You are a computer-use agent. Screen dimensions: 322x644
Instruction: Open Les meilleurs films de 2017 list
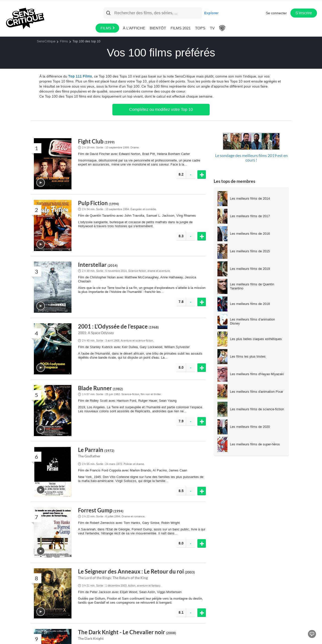pyautogui.click(x=250, y=216)
